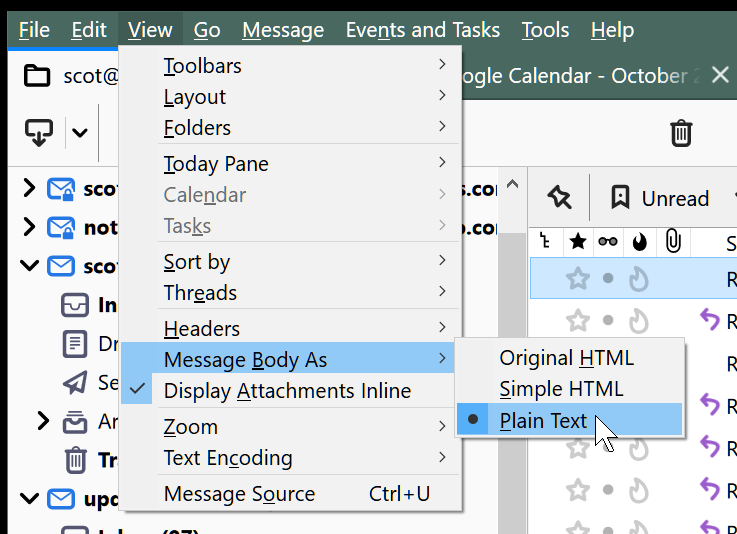The width and height of the screenshot is (737, 534).
Task: Click the thread column header icon
Action: (x=545, y=242)
